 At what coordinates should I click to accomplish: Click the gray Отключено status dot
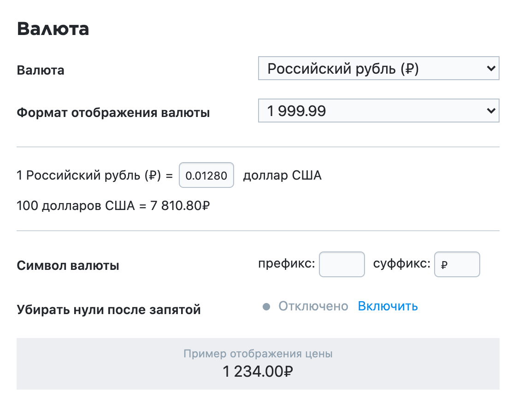tap(266, 307)
